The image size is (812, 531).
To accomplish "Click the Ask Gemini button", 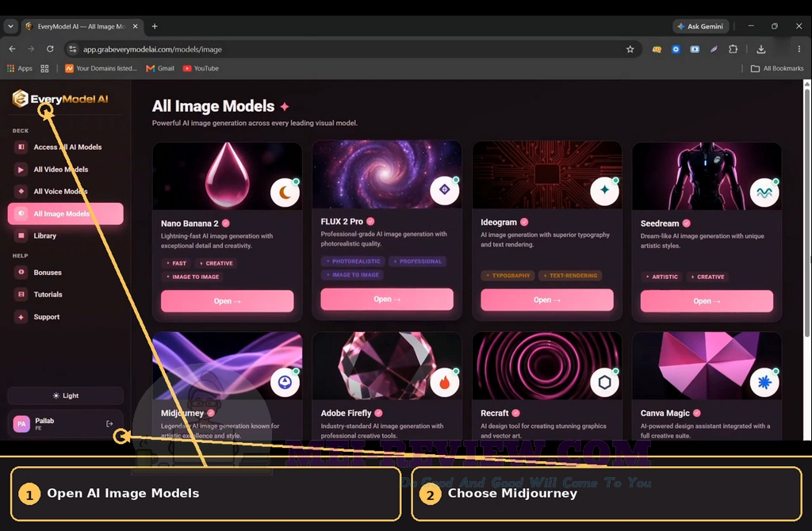I will tap(701, 26).
